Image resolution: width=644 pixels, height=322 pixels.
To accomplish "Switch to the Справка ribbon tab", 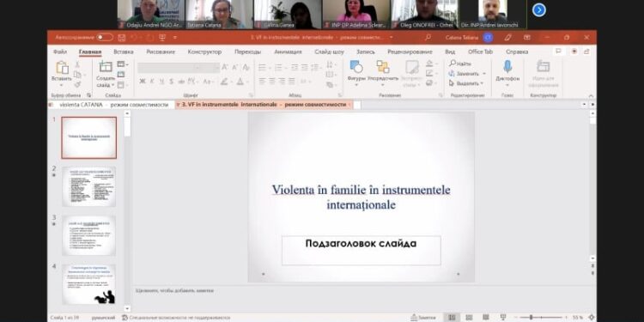I will pos(517,52).
